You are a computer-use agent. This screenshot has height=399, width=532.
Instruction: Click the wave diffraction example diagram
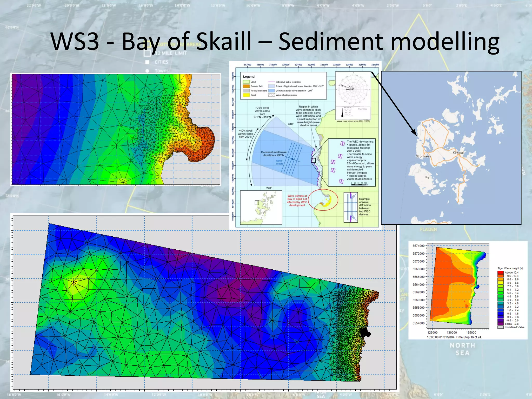click(x=351, y=207)
